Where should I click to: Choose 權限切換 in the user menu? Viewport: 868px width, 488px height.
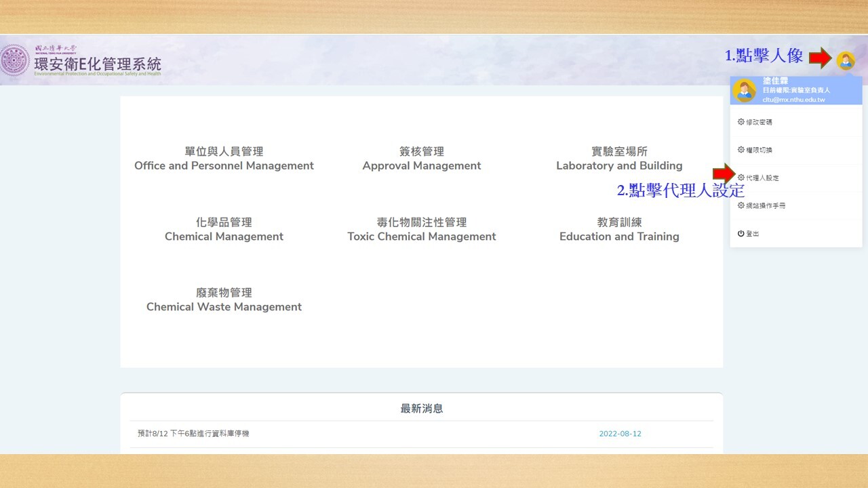pyautogui.click(x=759, y=150)
